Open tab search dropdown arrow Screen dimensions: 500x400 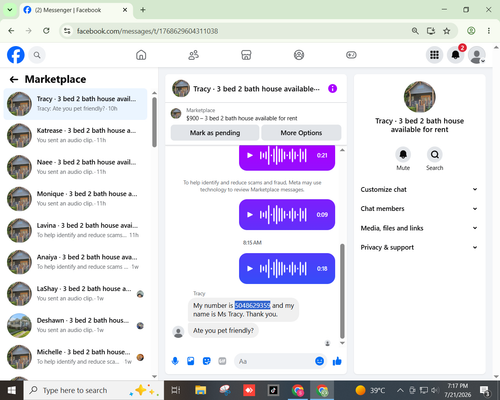click(x=10, y=10)
